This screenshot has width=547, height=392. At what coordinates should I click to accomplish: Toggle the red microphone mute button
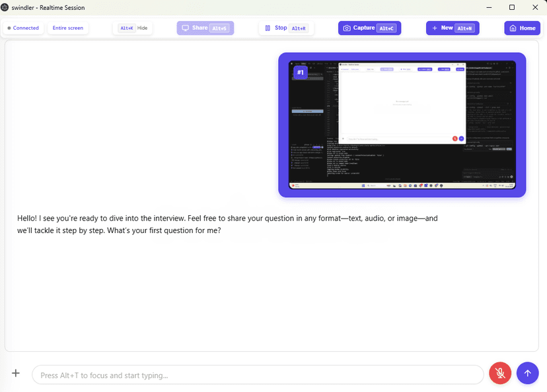[x=500, y=374]
